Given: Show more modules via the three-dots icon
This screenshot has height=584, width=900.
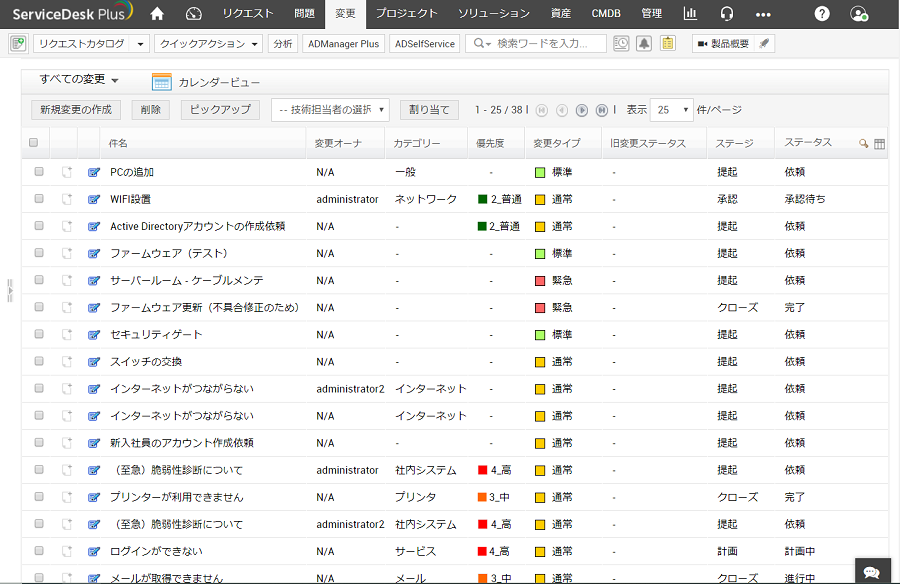Looking at the screenshot, I should click(x=763, y=14).
